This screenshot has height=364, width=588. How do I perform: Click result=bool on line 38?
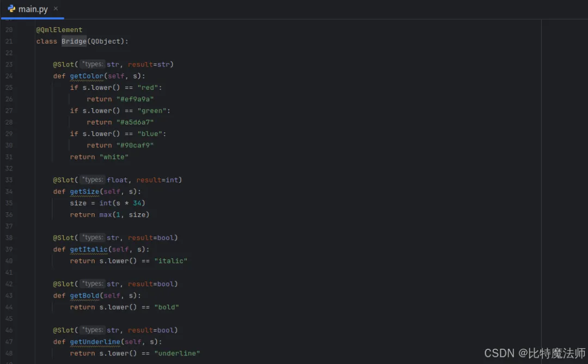coord(151,238)
